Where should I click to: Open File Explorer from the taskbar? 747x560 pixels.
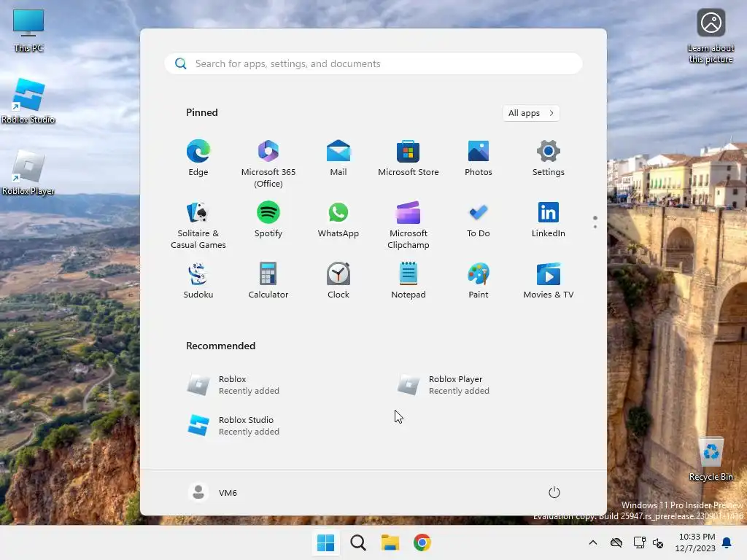point(390,542)
